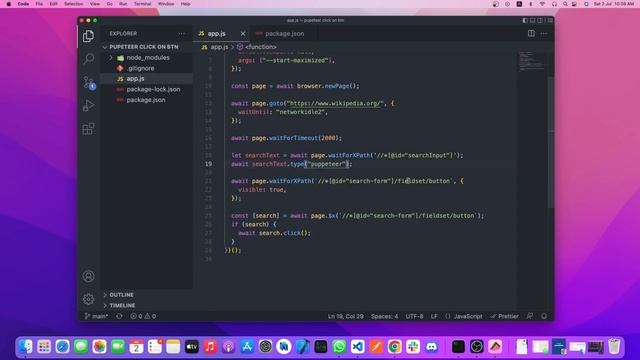Open notifications bell in status bar
Image resolution: width=640 pixels, height=360 pixels.
click(x=544, y=316)
